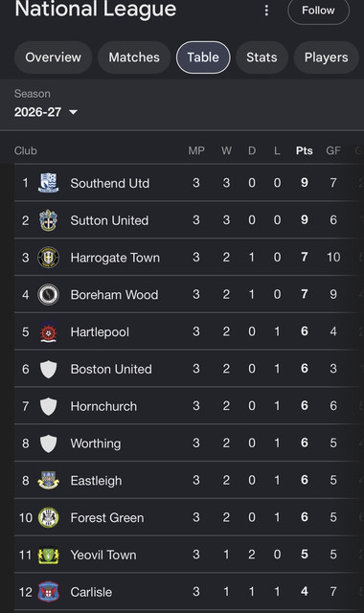The width and height of the screenshot is (364, 613).
Task: Open the Worthing team row
Action: point(189,443)
